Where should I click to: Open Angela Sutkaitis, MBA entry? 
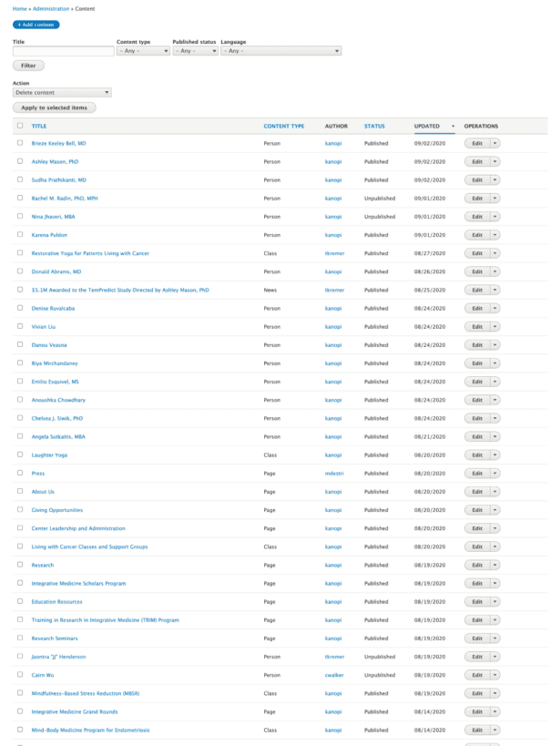pyautogui.click(x=58, y=436)
